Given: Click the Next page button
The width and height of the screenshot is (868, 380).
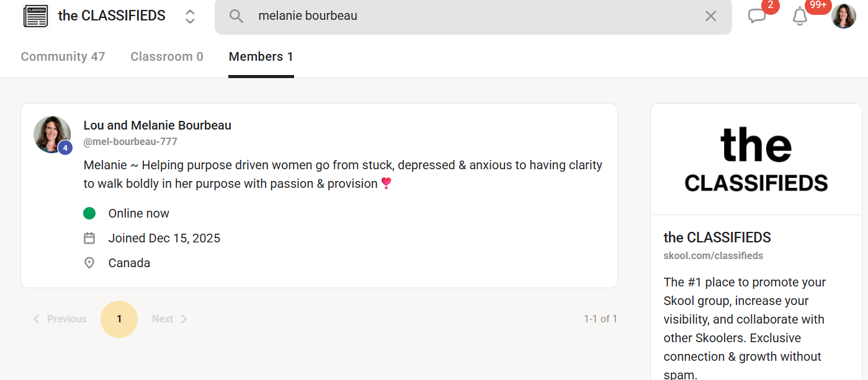Looking at the screenshot, I should (x=169, y=319).
